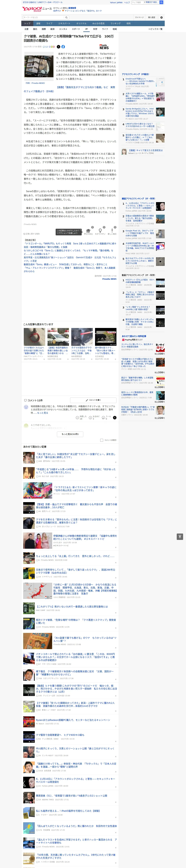
Task: Share the article on X
Action: tap(58, 47)
